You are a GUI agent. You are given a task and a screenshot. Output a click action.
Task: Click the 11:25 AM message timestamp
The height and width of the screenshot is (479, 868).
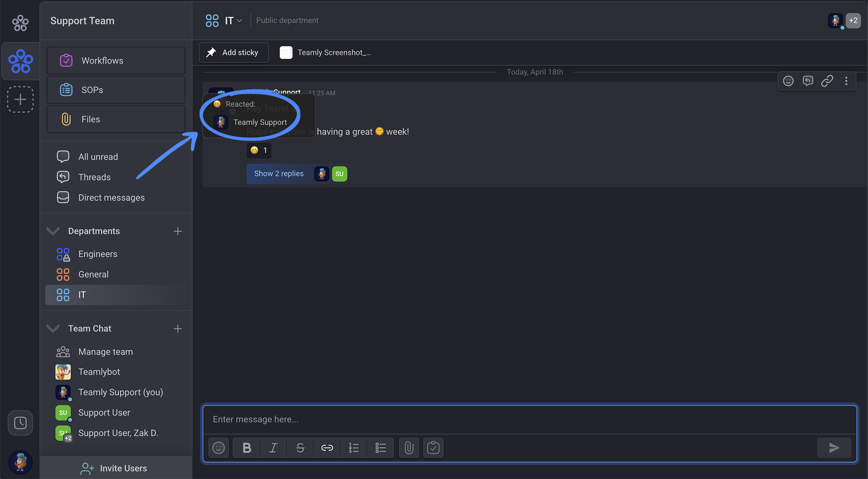click(x=322, y=93)
